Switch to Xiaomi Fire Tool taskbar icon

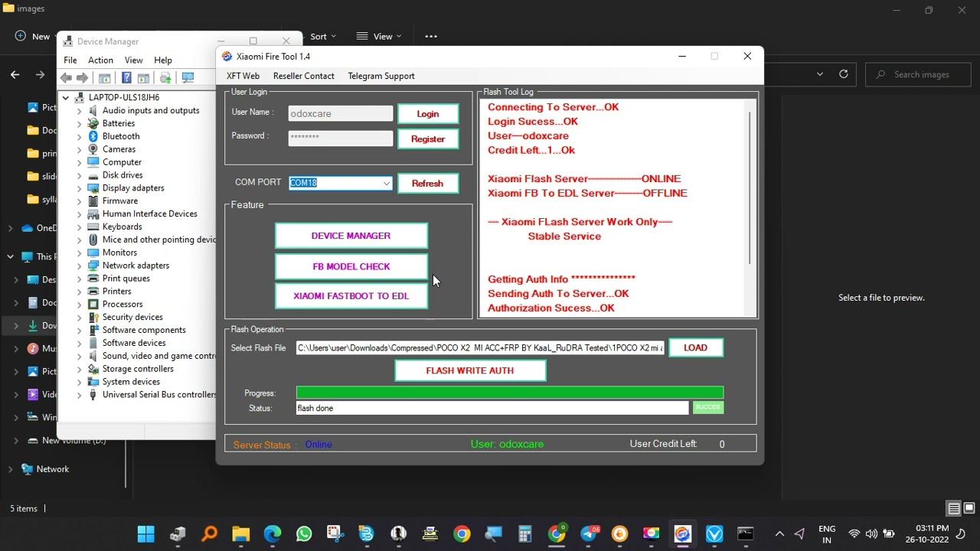pyautogui.click(x=683, y=533)
